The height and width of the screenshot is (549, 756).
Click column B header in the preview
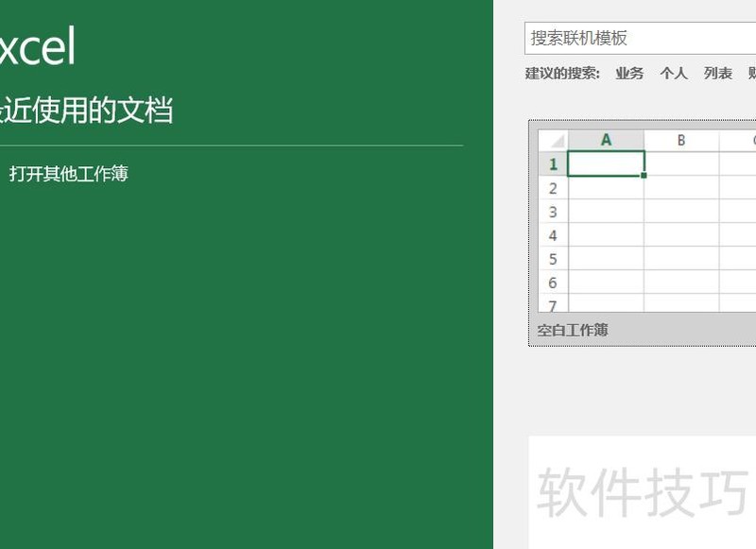[682, 140]
